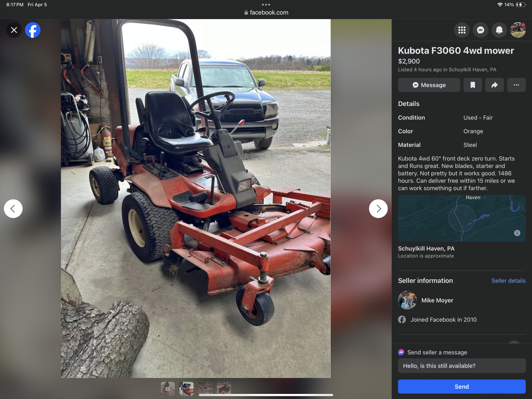Click the message text field
This screenshot has width=532, height=399.
click(462, 366)
